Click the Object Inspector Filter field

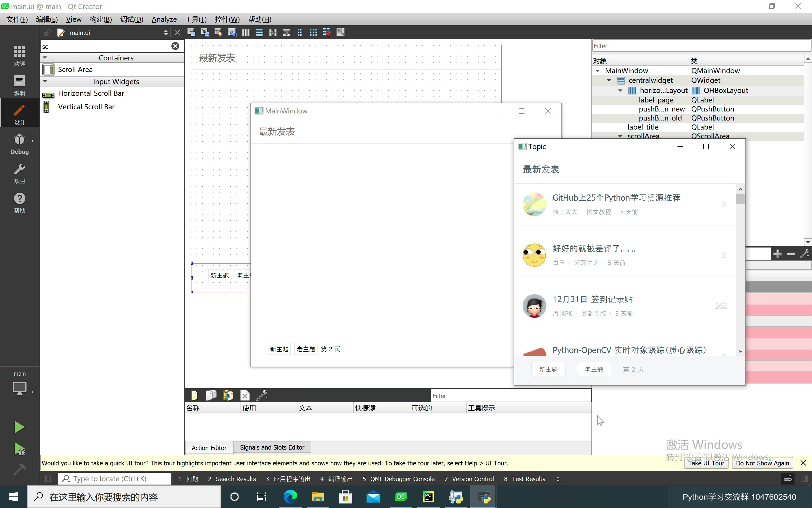(x=701, y=46)
